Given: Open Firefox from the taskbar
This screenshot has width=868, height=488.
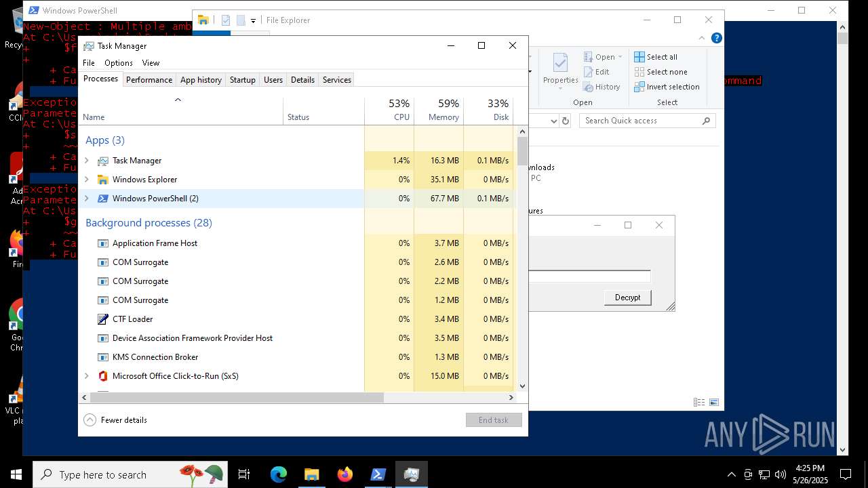Looking at the screenshot, I should pos(345,474).
